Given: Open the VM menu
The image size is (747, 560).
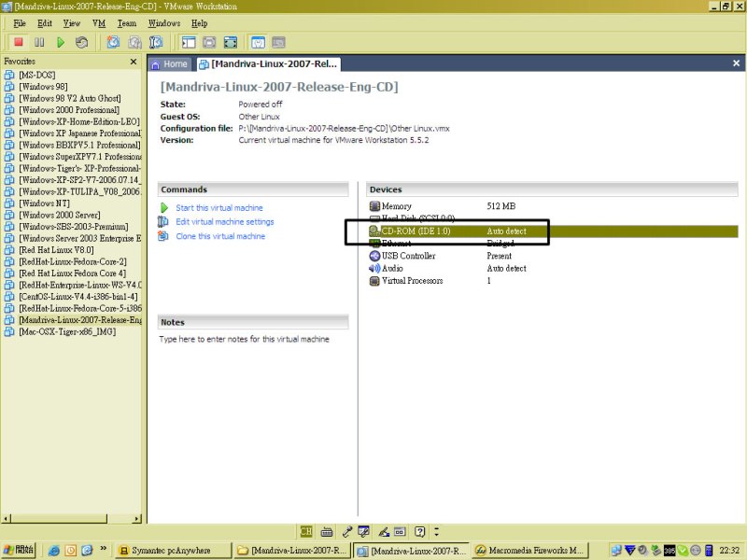Looking at the screenshot, I should pyautogui.click(x=98, y=22).
